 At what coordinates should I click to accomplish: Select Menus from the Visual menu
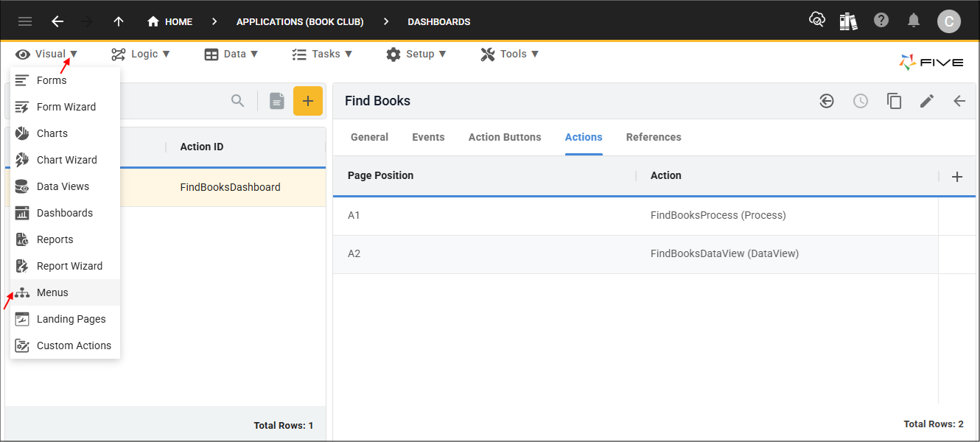tap(52, 292)
